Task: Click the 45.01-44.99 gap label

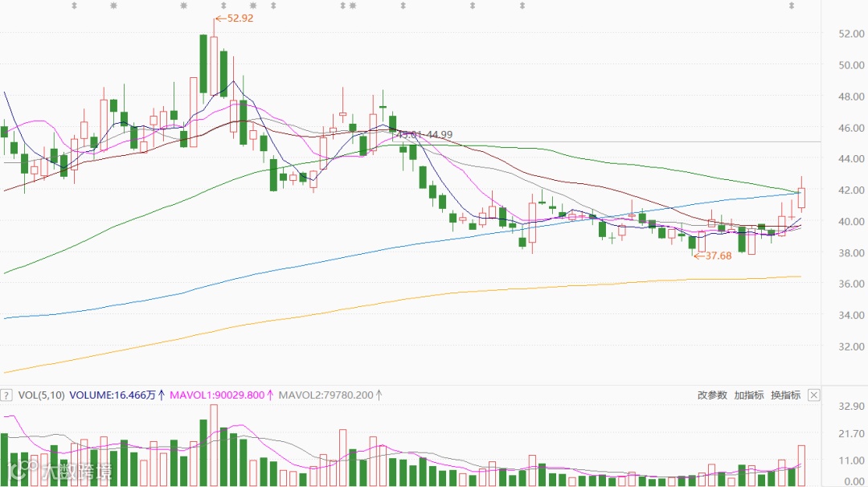Action: pyautogui.click(x=424, y=134)
